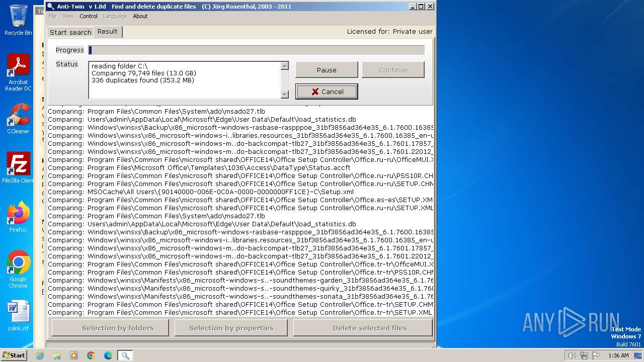Open the File menu

click(52, 16)
